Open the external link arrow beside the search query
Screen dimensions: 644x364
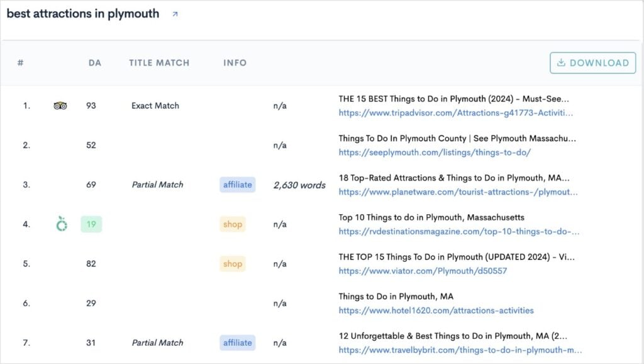point(174,13)
